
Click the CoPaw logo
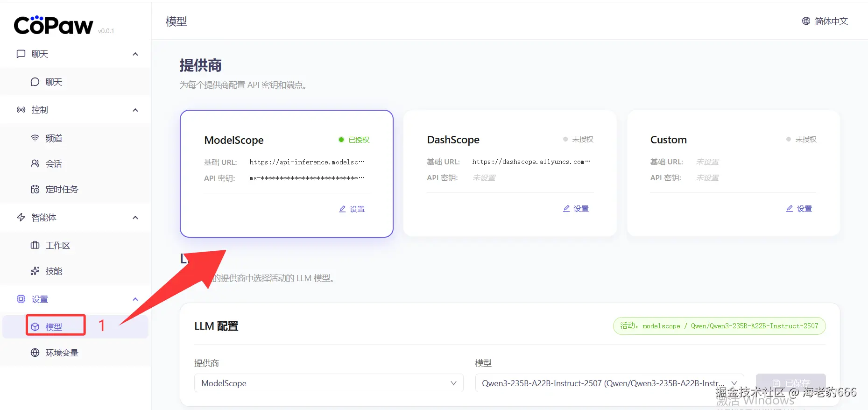[x=53, y=25]
